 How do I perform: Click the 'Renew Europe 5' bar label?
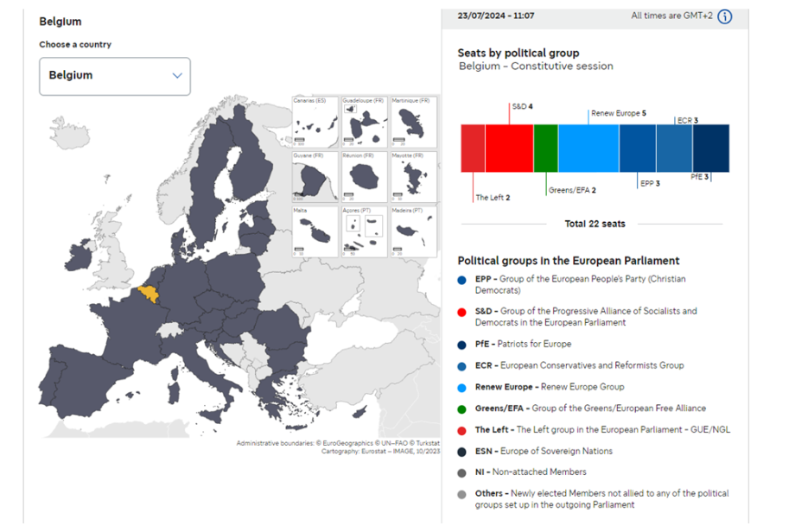619,113
